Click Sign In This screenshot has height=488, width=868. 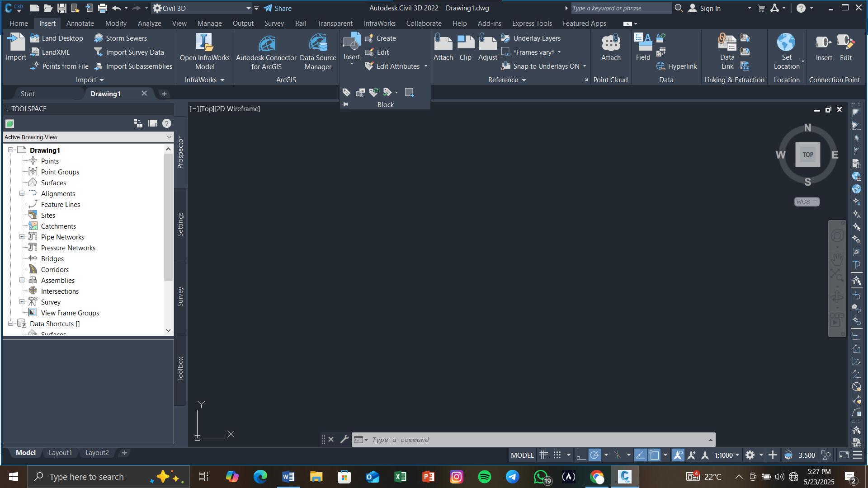coord(704,8)
